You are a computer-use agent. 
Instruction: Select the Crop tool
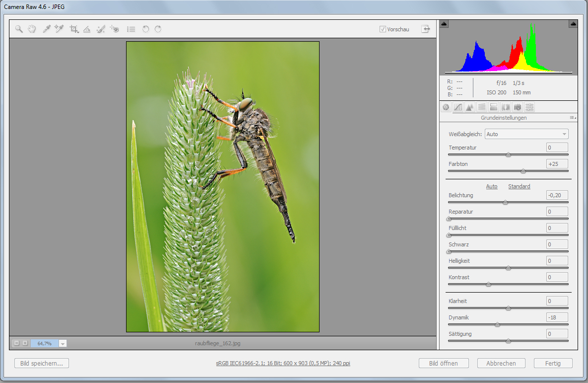(74, 29)
